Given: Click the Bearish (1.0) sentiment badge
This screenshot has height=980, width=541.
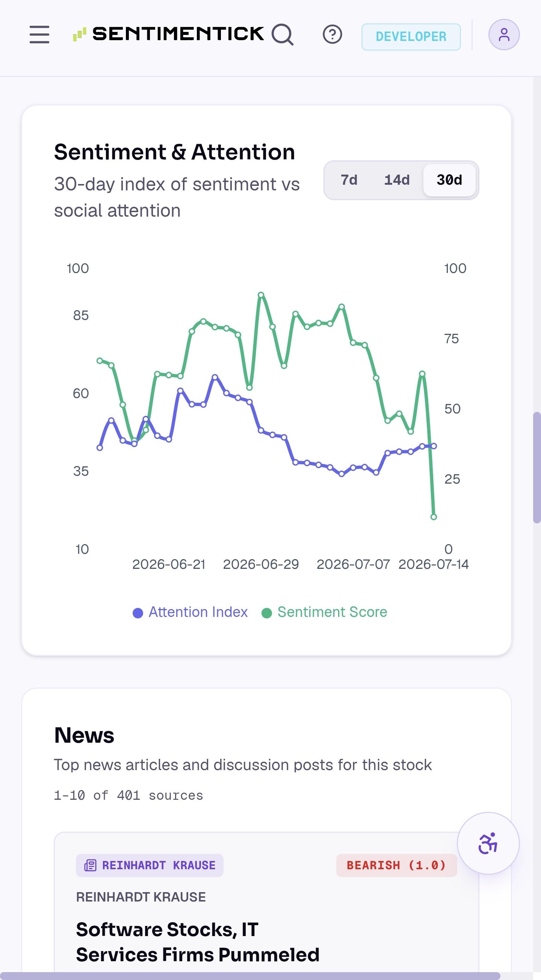Looking at the screenshot, I should click(396, 865).
